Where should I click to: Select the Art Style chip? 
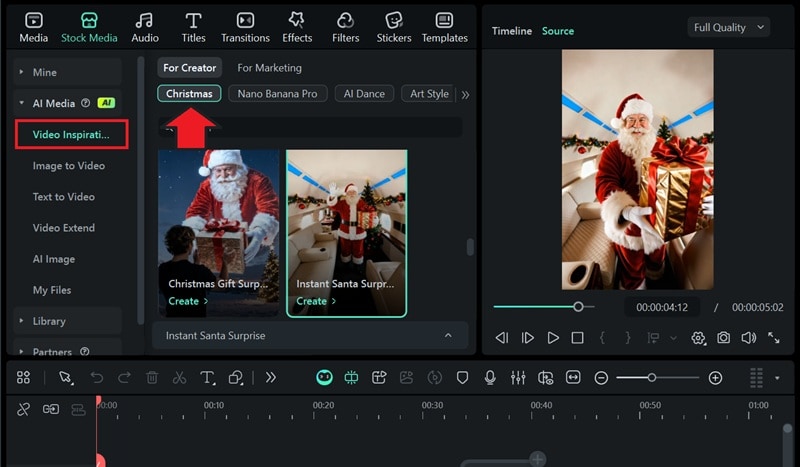tap(428, 93)
